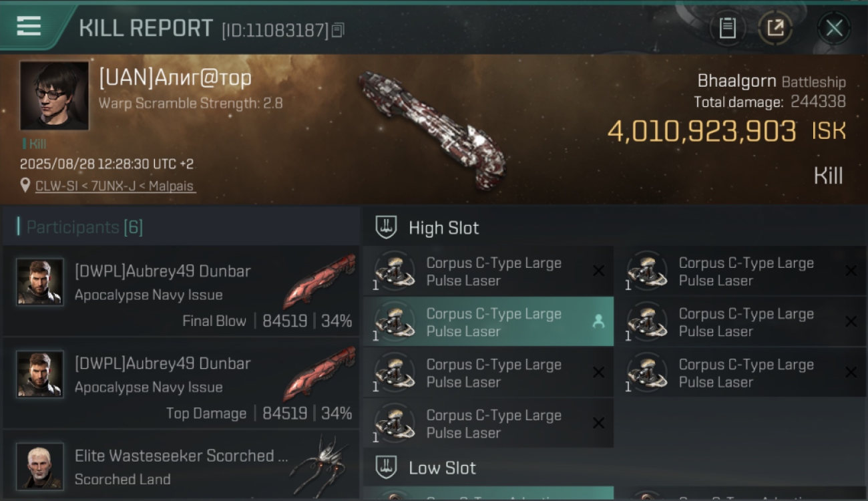Click X on top right pulse laser
Viewport: 868px width, 501px height.
[x=851, y=271]
